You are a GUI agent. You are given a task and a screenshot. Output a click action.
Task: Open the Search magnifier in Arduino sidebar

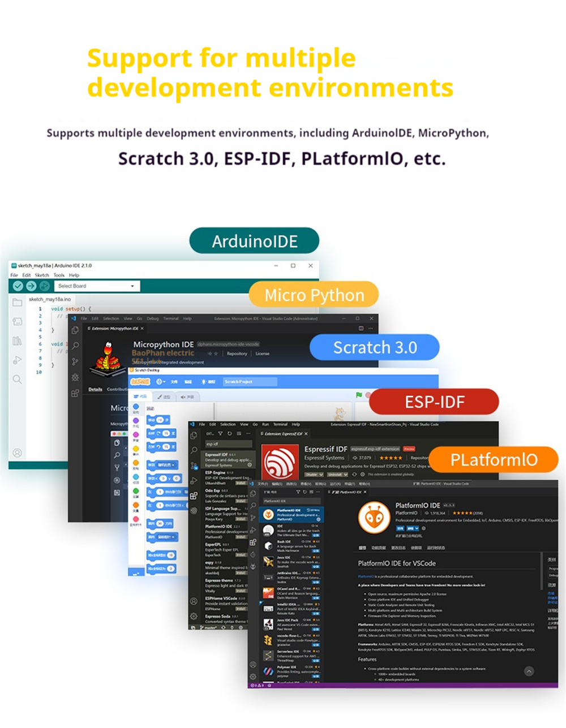tap(18, 379)
